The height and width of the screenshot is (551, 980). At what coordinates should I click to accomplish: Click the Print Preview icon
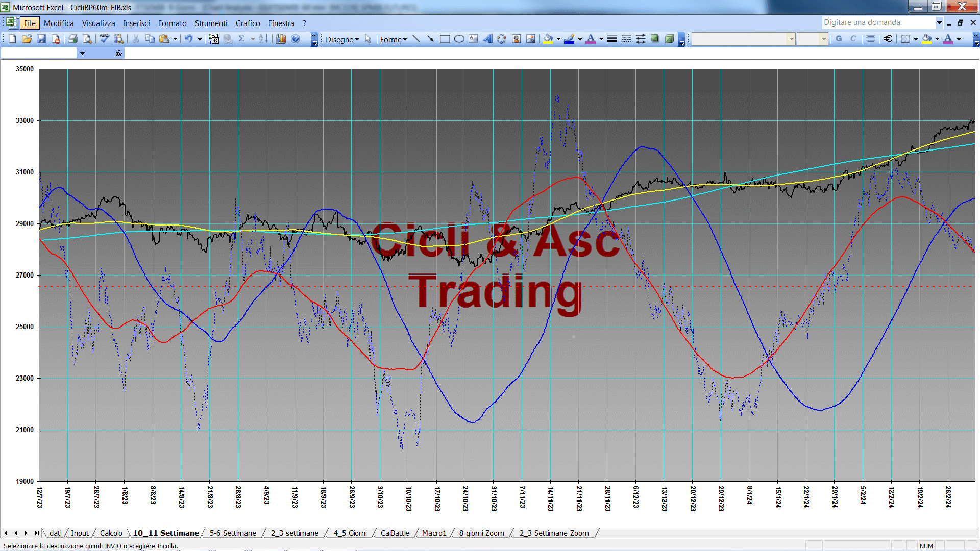pos(87,39)
